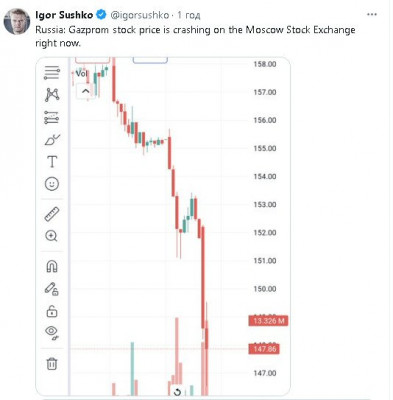The height and width of the screenshot is (400, 393).
Task: Select the trend line drawing tool
Action: coord(52,73)
